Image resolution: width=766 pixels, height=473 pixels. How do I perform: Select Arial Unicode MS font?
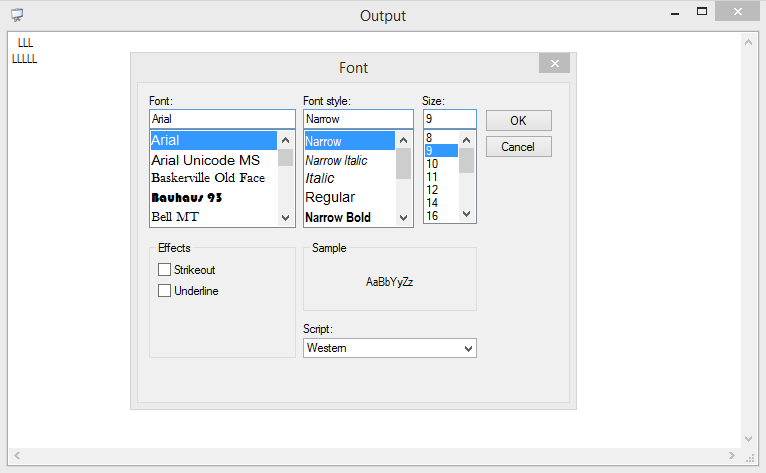pyautogui.click(x=205, y=160)
